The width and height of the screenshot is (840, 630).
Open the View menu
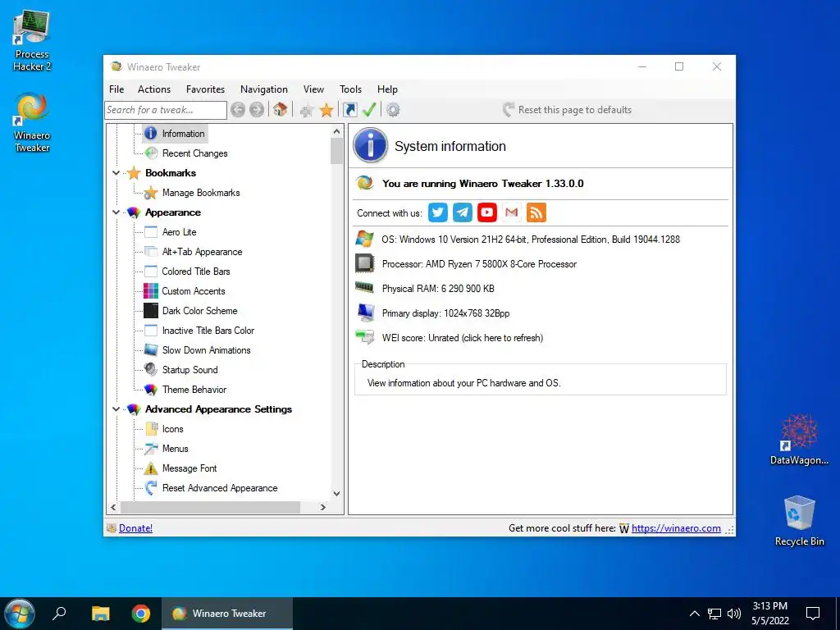pyautogui.click(x=313, y=89)
